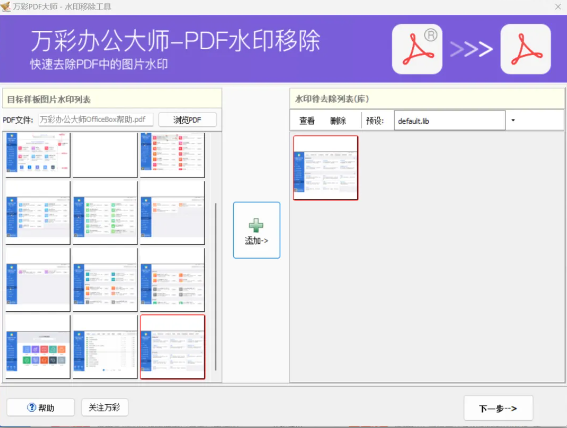
Task: Select the blank white thumbnail in top row
Action: click(x=105, y=155)
